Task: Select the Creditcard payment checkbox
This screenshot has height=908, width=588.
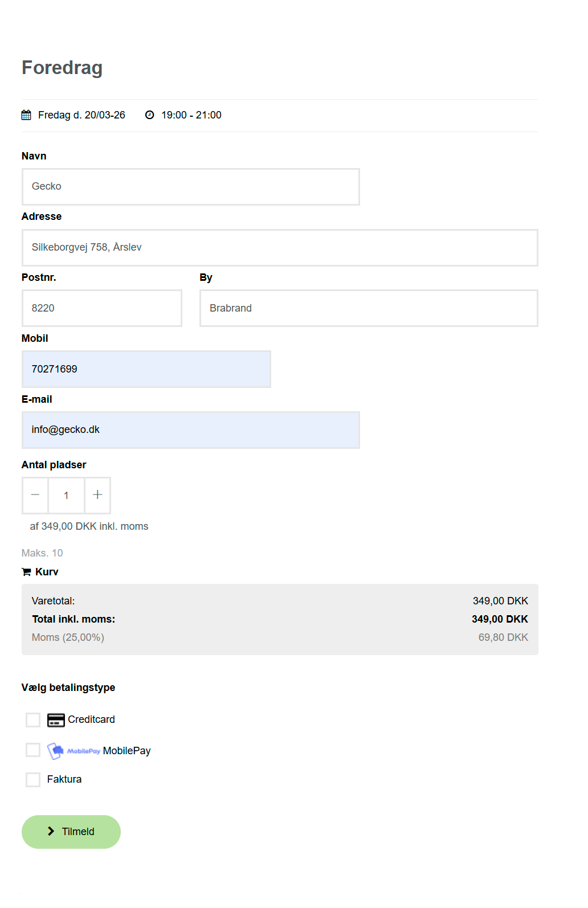Action: [x=33, y=720]
